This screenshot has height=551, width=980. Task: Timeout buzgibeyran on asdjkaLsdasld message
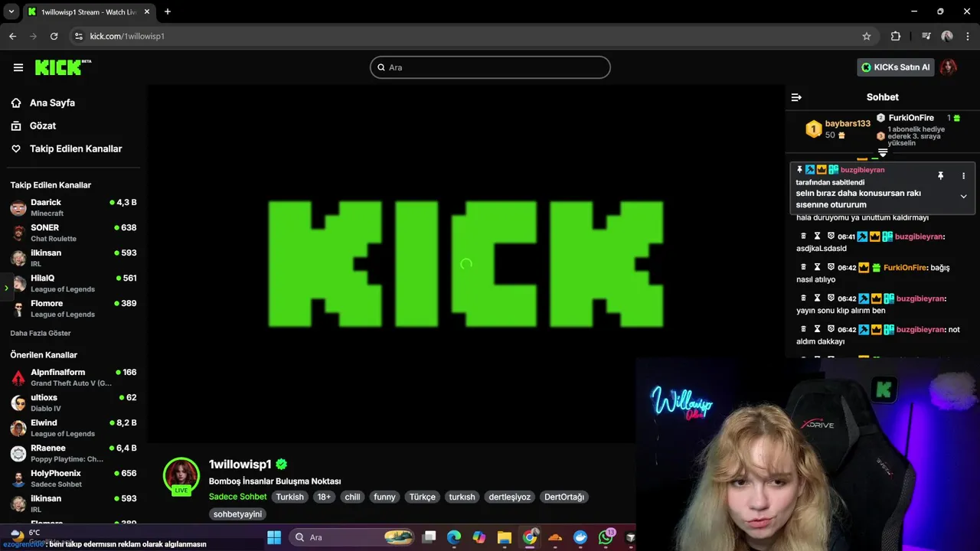coord(817,236)
